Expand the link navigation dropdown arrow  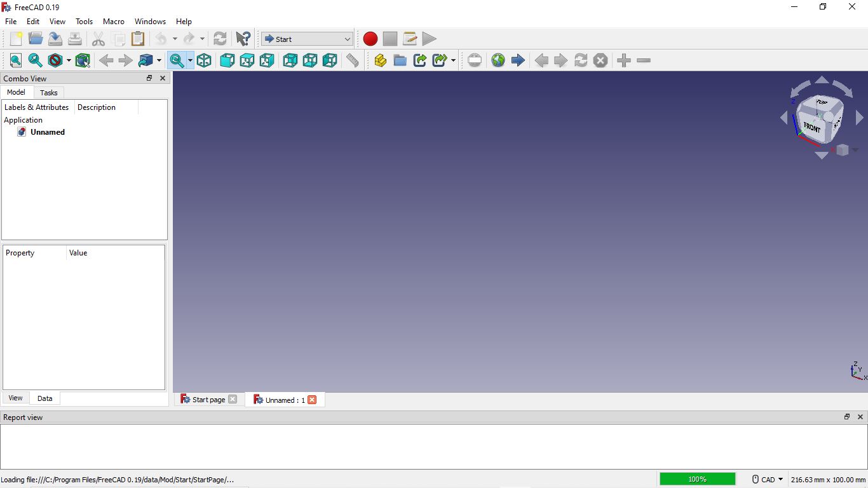click(x=159, y=60)
